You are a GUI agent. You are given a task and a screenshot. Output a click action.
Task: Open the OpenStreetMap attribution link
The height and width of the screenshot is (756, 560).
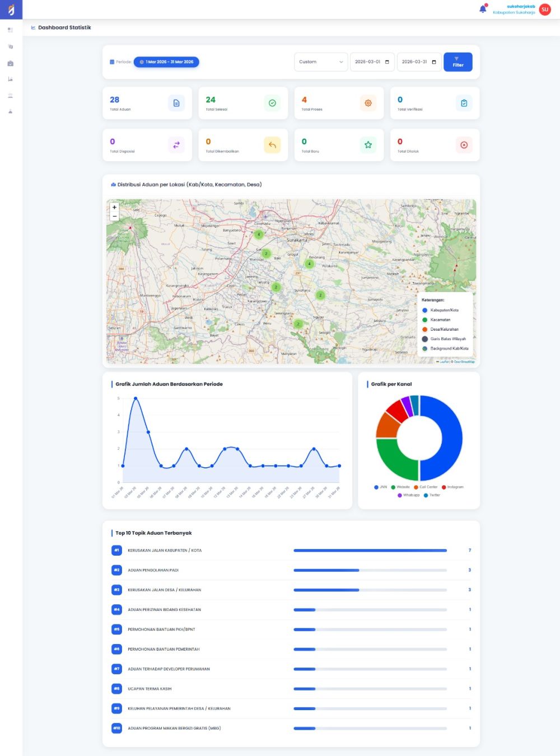coord(464,361)
